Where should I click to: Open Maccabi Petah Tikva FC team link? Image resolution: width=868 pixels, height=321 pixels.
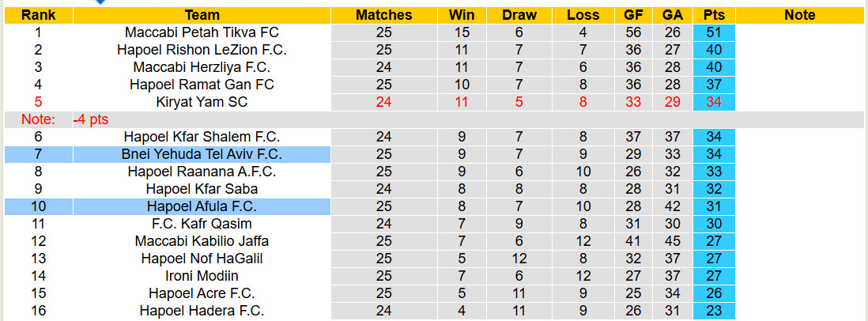coord(202,32)
